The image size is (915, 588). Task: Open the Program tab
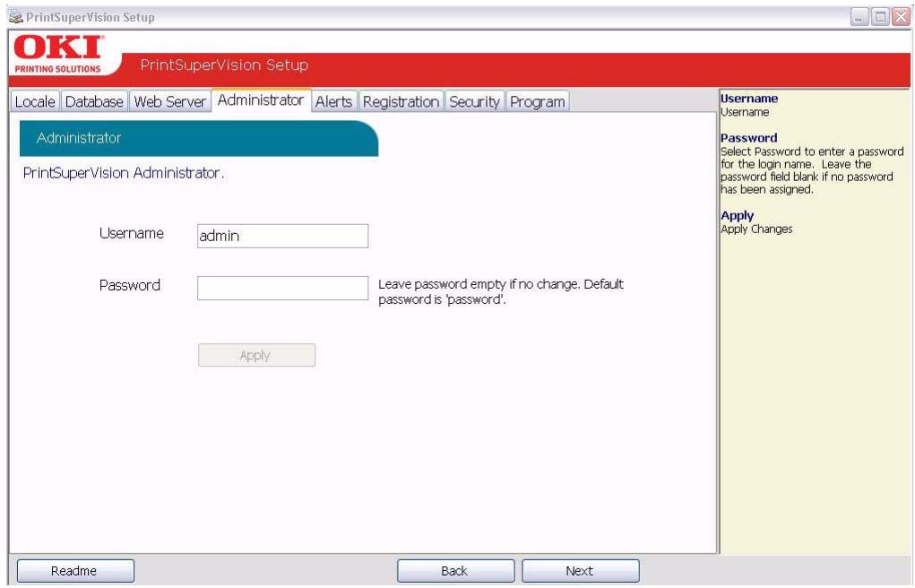pos(538,101)
